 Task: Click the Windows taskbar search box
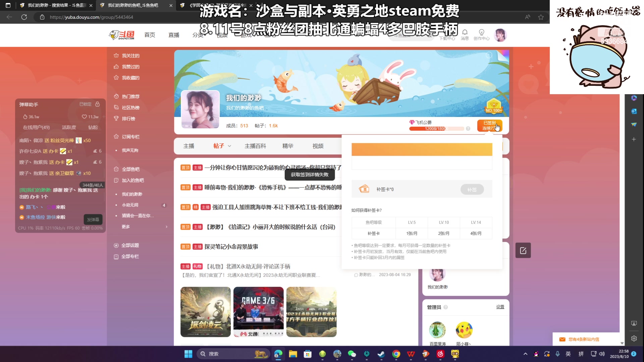pos(233,354)
